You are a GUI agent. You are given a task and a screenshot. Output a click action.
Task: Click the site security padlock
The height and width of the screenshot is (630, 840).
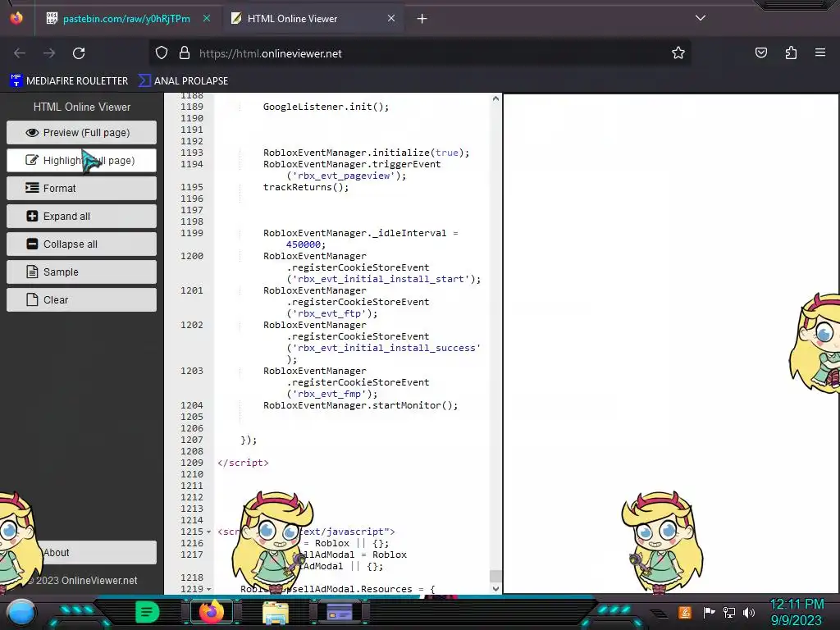pyautogui.click(x=185, y=53)
